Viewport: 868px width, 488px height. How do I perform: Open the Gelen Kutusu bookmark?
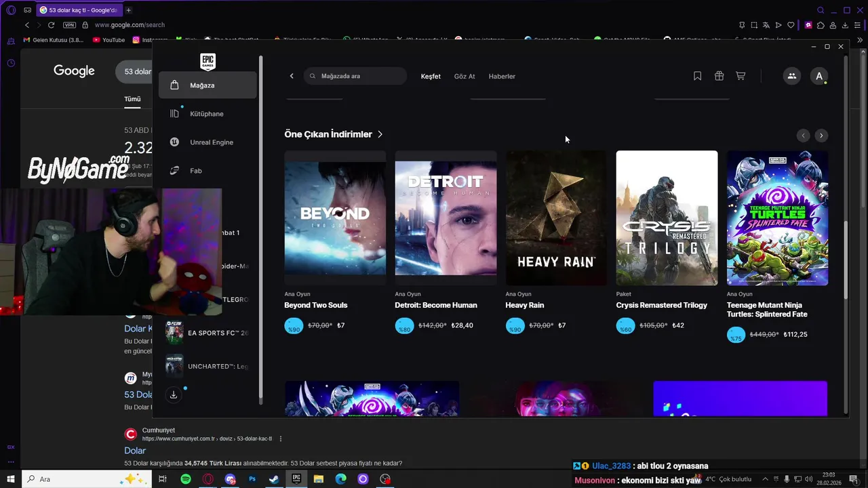(x=54, y=40)
